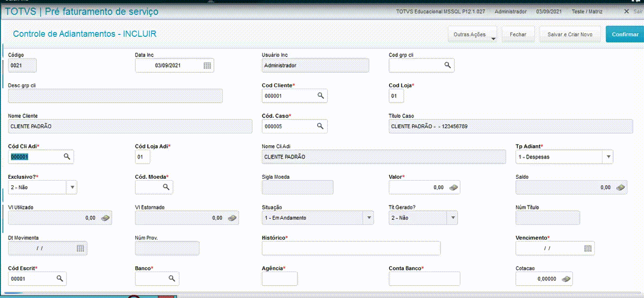Open calendar icon for Vencimento
644x298 pixels.
[588, 248]
